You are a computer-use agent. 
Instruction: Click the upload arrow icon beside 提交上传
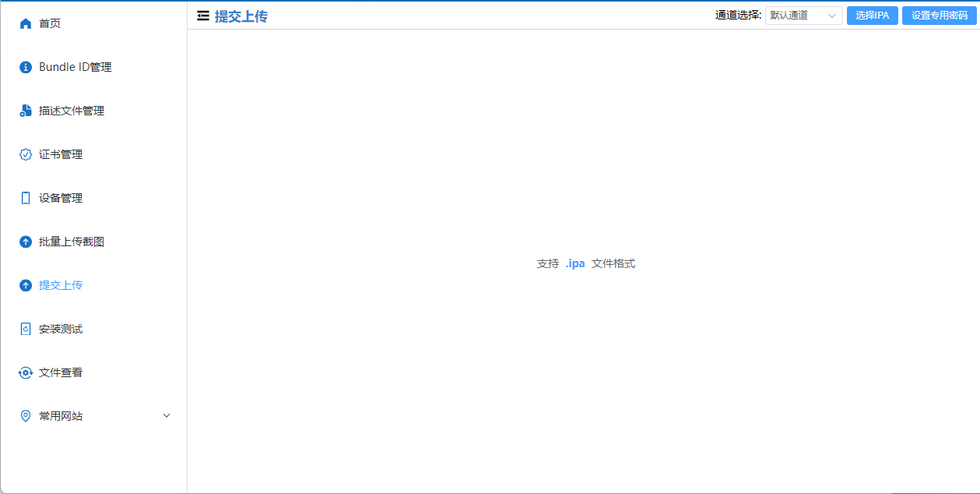point(26,285)
